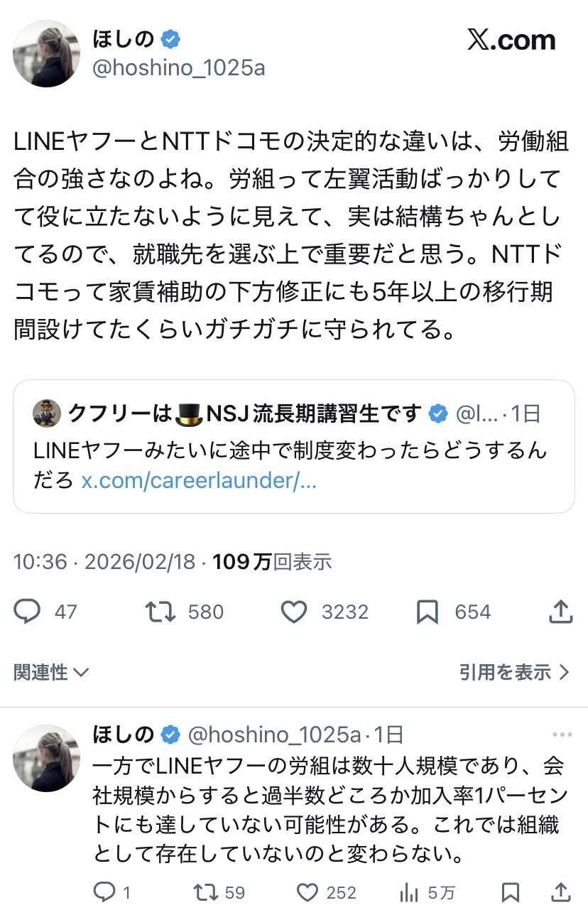Open ほしの avatar on the reply
Screen dimensions: 588x910
click(x=47, y=758)
